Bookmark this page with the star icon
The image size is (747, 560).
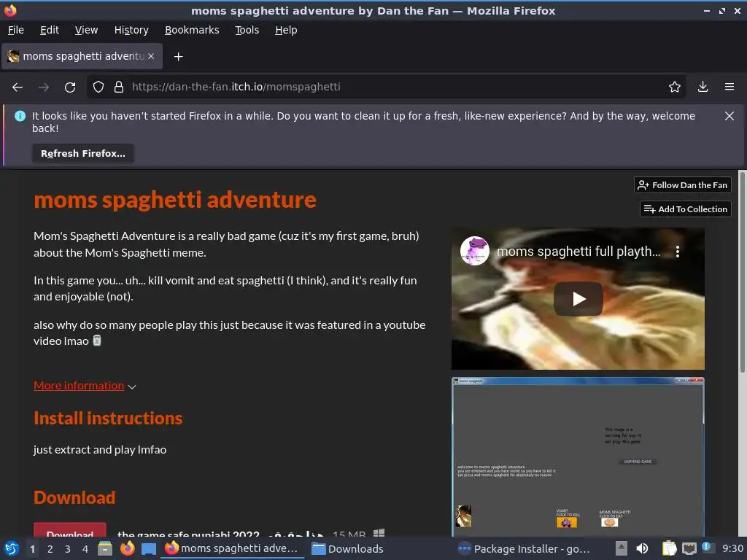[x=674, y=87]
